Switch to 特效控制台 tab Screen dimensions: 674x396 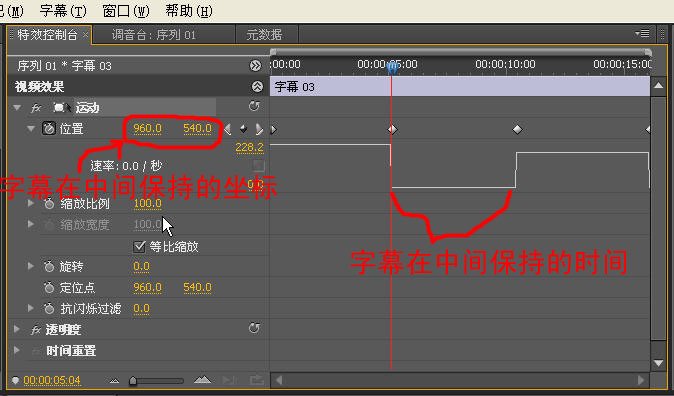click(x=47, y=35)
